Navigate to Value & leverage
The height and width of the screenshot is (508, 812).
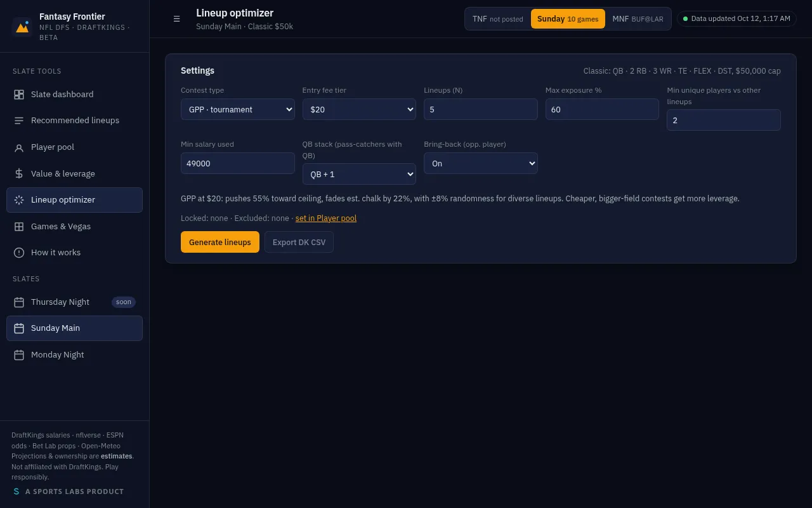pyautogui.click(x=74, y=174)
